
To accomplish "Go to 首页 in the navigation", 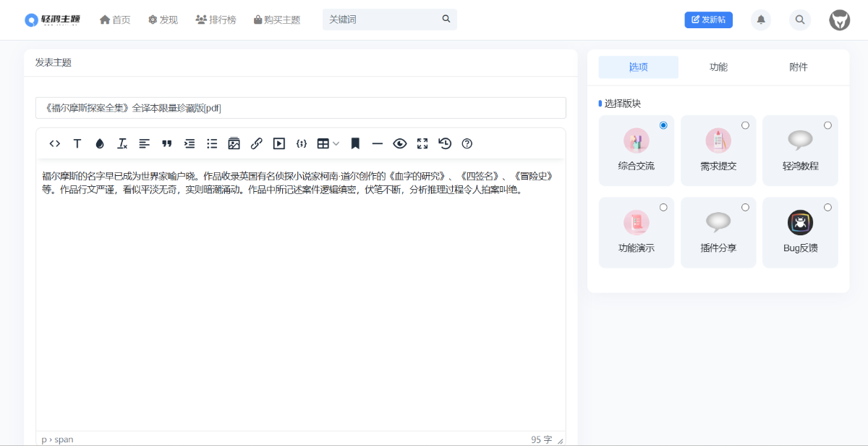I will pos(115,20).
